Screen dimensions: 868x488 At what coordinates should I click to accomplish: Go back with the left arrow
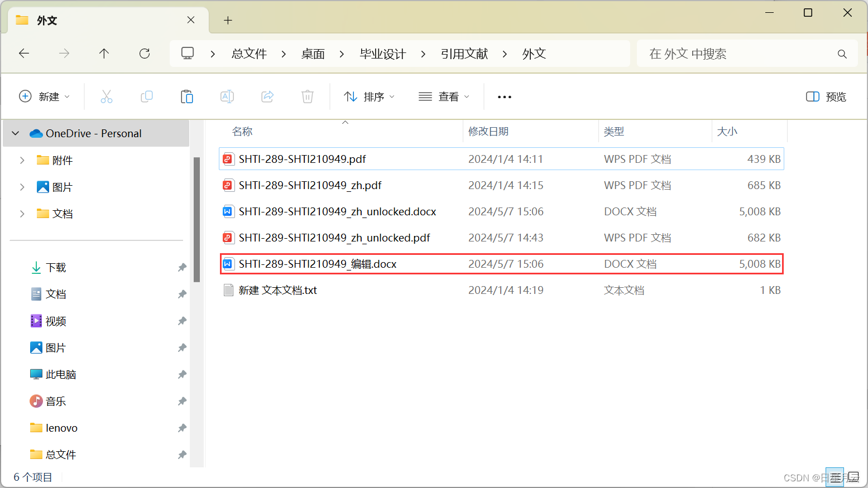(x=24, y=54)
